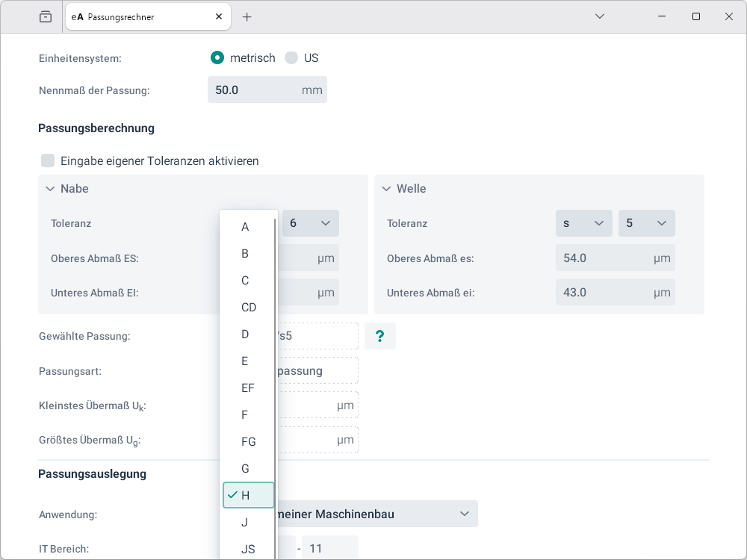Open the Nabe tolerance grade dropdown 6
The height and width of the screenshot is (560, 747).
[310, 223]
